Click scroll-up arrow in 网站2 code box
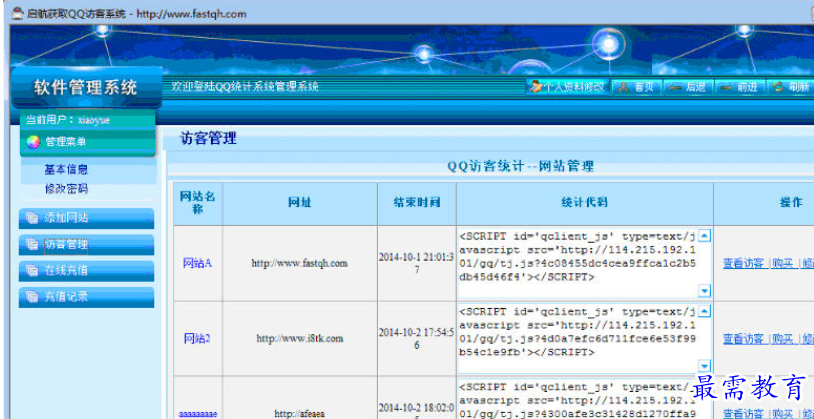 (704, 311)
